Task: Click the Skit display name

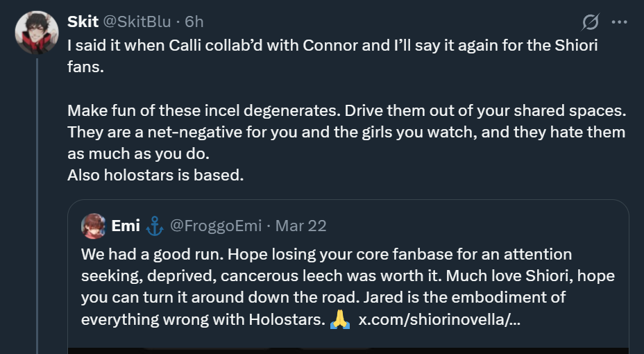Action: click(x=83, y=22)
